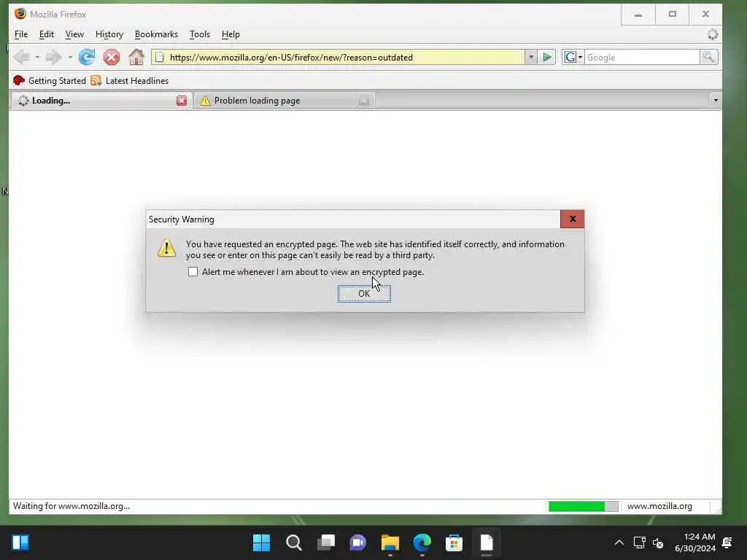Open the Bookmarks menu
The height and width of the screenshot is (560, 747).
[156, 34]
